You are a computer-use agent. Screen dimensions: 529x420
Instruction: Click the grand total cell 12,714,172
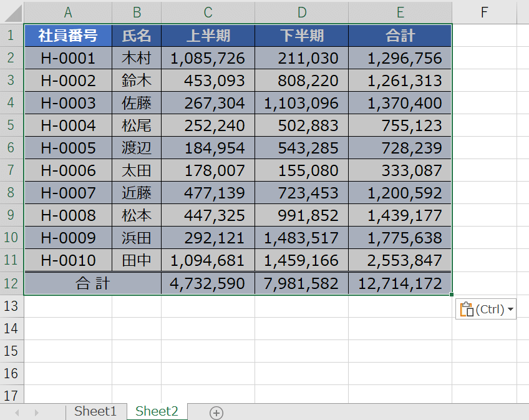click(x=400, y=283)
